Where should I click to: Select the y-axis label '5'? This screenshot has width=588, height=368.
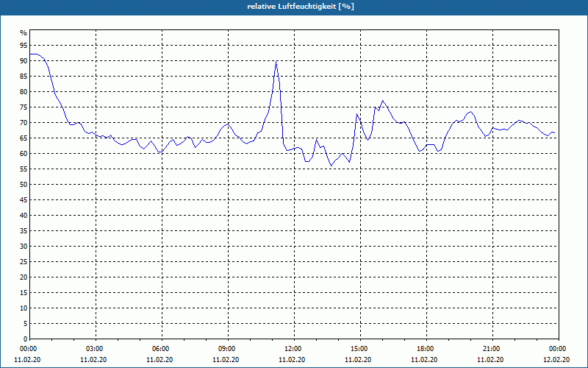(26, 324)
